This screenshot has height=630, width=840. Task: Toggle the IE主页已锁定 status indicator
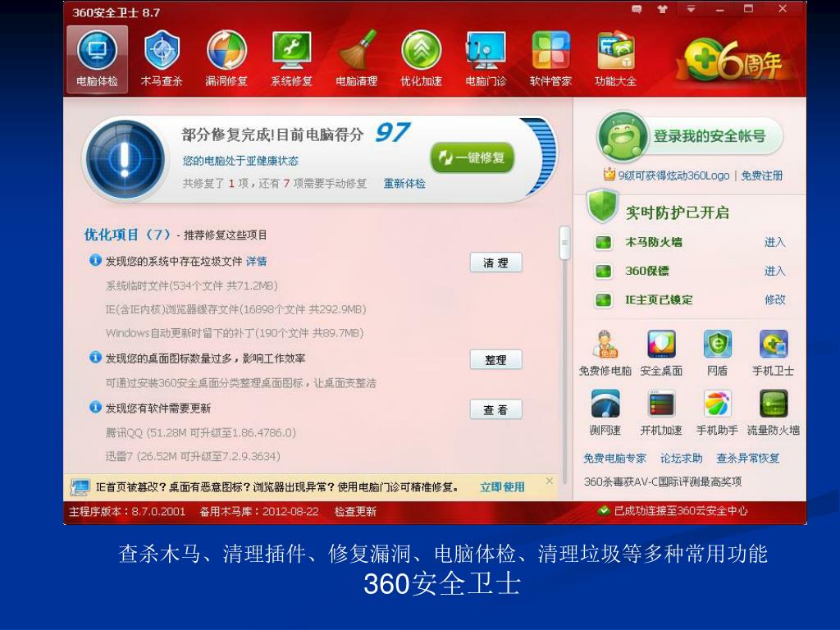pos(603,300)
